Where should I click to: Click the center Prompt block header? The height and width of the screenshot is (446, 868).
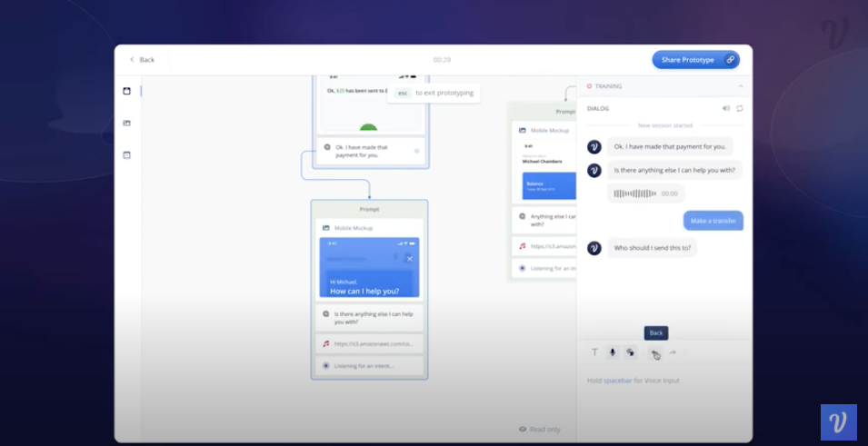click(x=369, y=209)
